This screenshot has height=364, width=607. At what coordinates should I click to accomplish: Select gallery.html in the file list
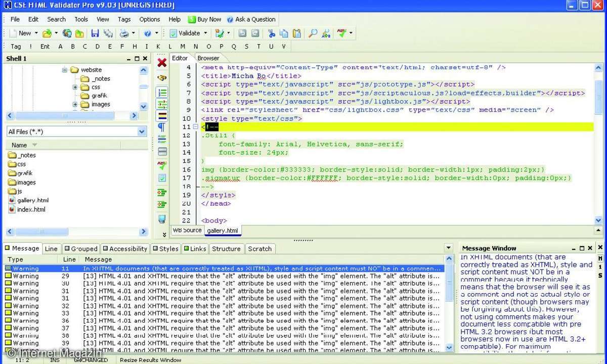tap(28, 200)
